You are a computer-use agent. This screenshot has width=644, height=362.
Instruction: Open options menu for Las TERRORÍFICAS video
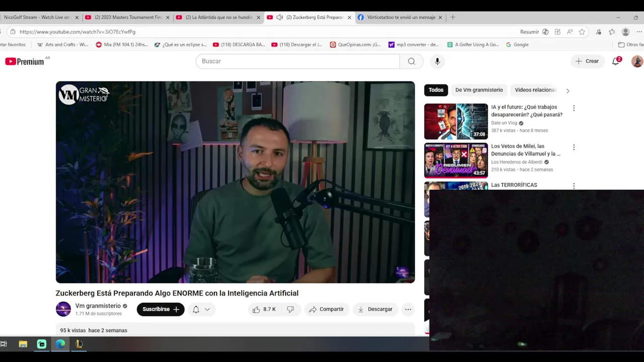(574, 186)
